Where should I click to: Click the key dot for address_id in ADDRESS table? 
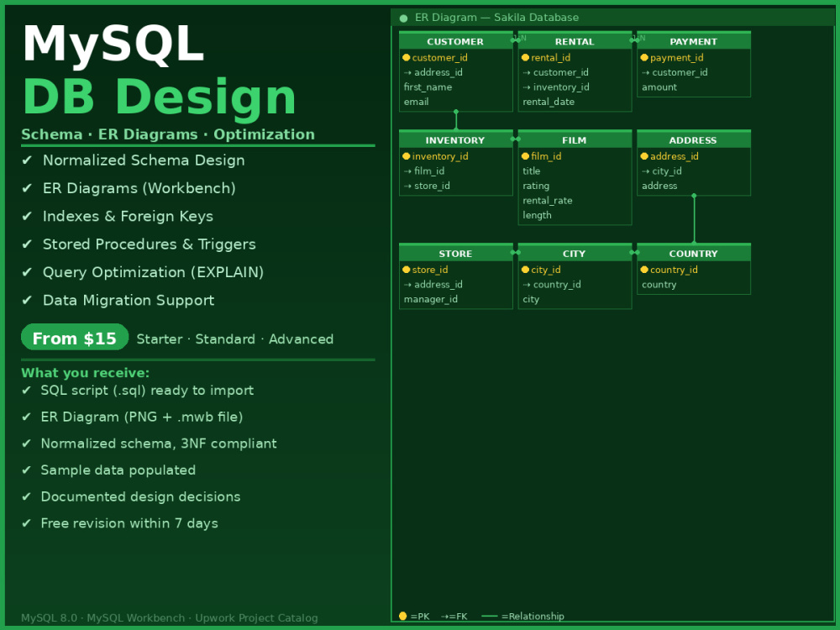[x=644, y=156]
